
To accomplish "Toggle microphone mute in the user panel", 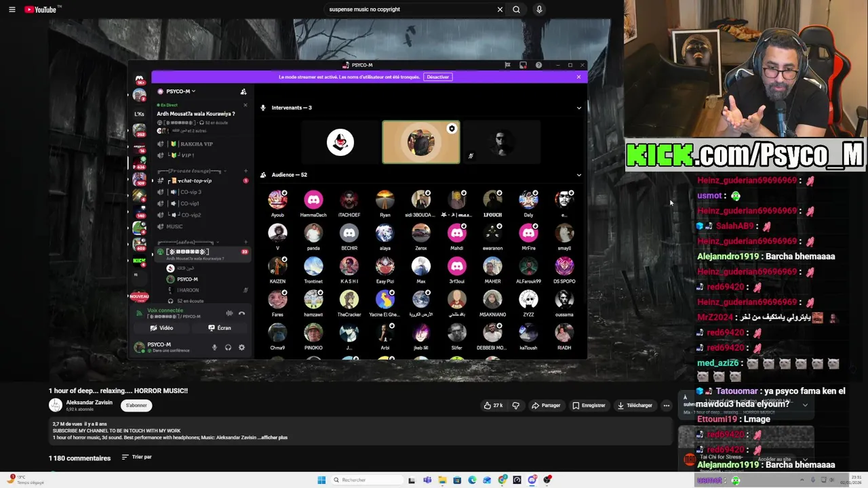I will (x=214, y=348).
